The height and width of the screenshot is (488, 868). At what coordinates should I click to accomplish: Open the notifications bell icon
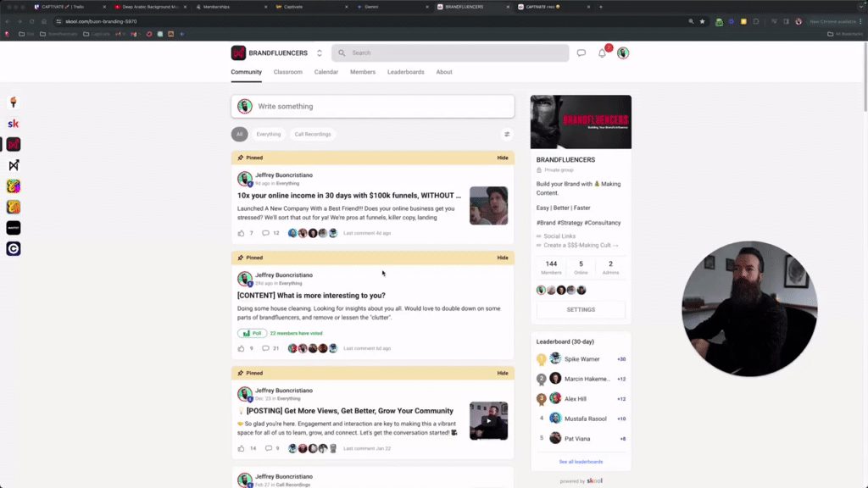(603, 53)
